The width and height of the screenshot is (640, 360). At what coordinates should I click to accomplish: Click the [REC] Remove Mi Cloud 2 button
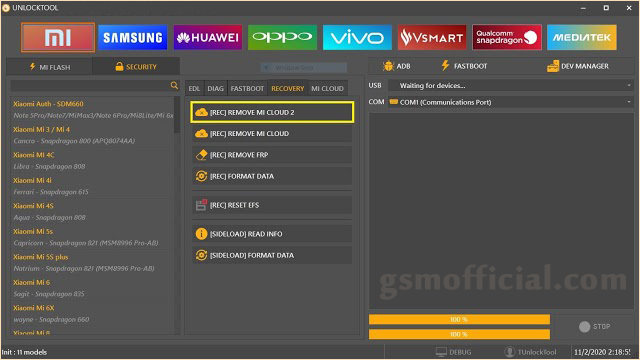272,112
